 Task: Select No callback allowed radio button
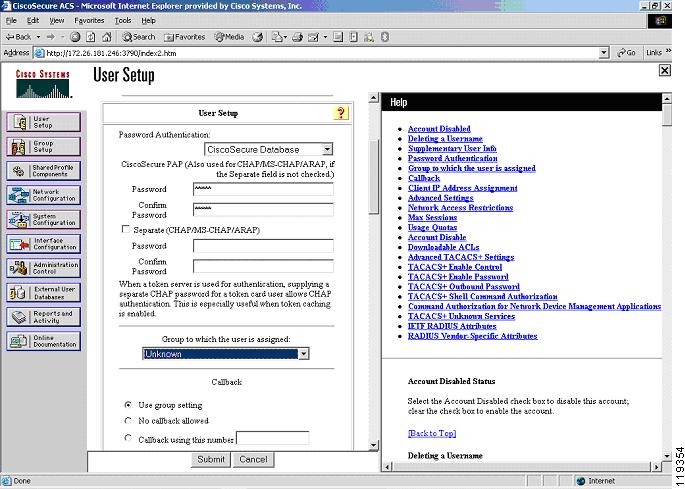[x=128, y=420]
